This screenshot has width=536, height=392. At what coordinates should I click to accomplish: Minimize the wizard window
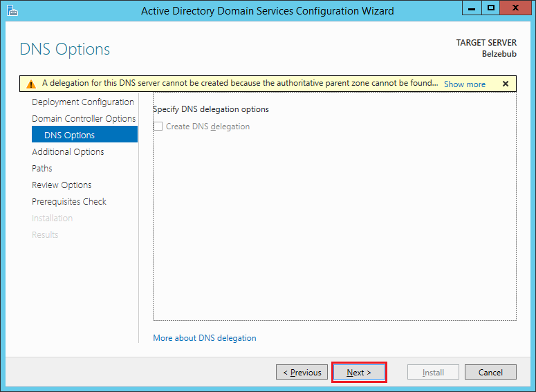pos(472,8)
